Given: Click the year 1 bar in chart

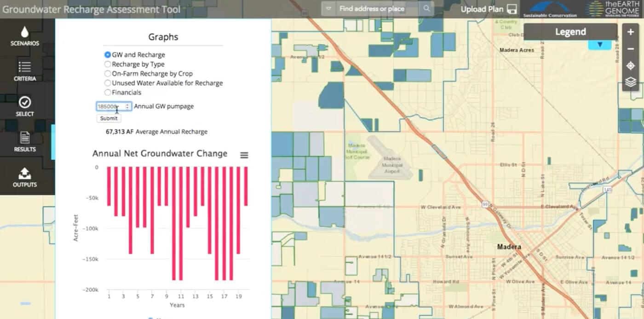Looking at the screenshot, I should tap(109, 186).
